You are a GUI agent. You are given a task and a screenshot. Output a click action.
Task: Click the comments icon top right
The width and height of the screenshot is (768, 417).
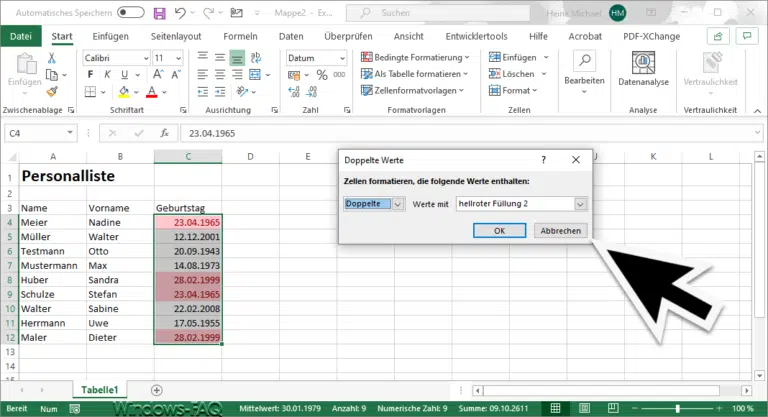click(x=747, y=36)
